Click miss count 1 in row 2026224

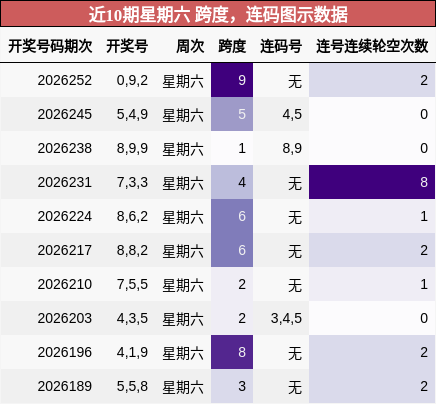click(x=372, y=216)
